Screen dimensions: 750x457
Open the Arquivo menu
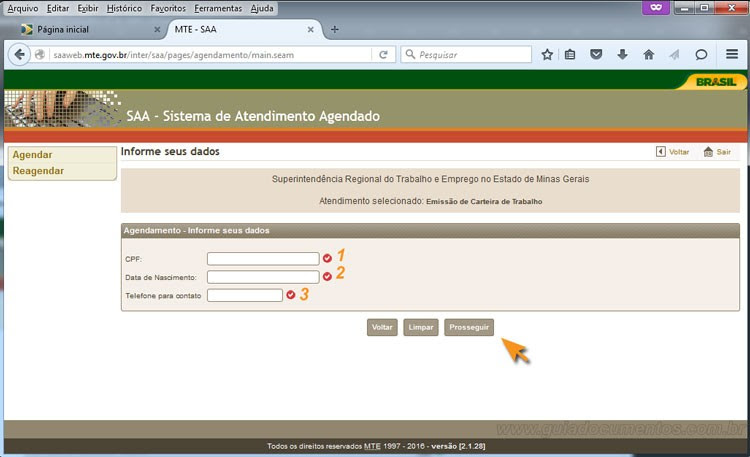click(22, 8)
